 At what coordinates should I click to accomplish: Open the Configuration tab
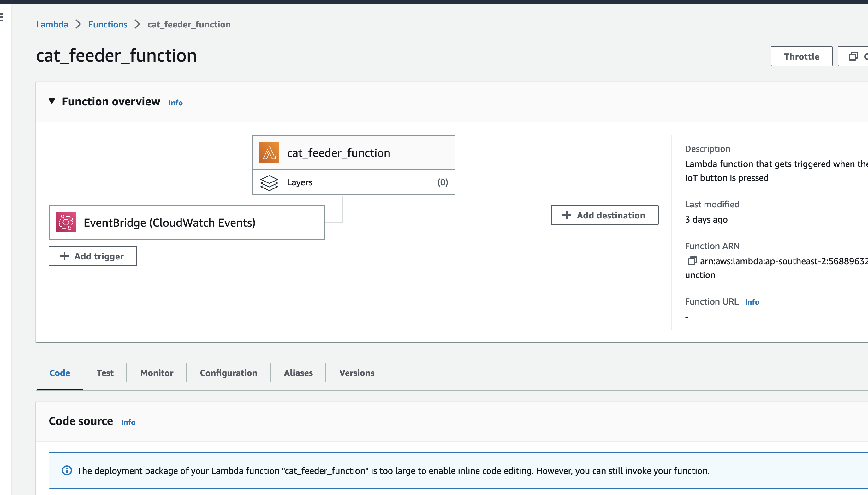229,373
